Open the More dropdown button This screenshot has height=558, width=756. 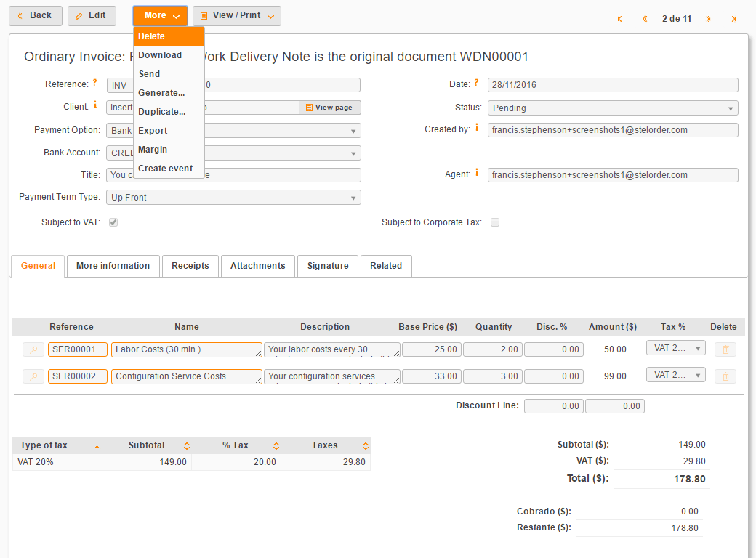coord(161,16)
